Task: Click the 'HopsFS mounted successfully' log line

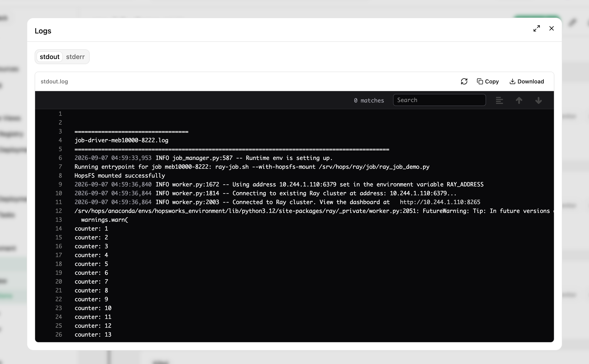Action: 120,175
